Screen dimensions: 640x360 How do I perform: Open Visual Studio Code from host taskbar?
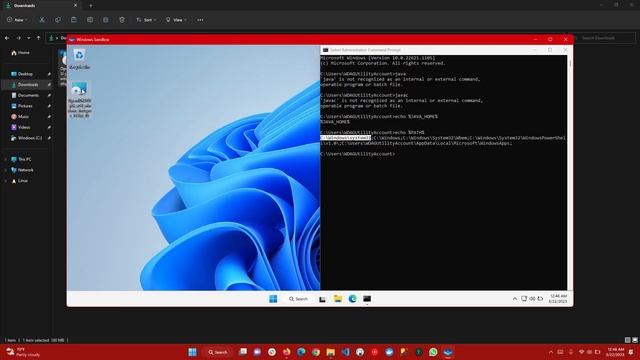[x=345, y=352]
